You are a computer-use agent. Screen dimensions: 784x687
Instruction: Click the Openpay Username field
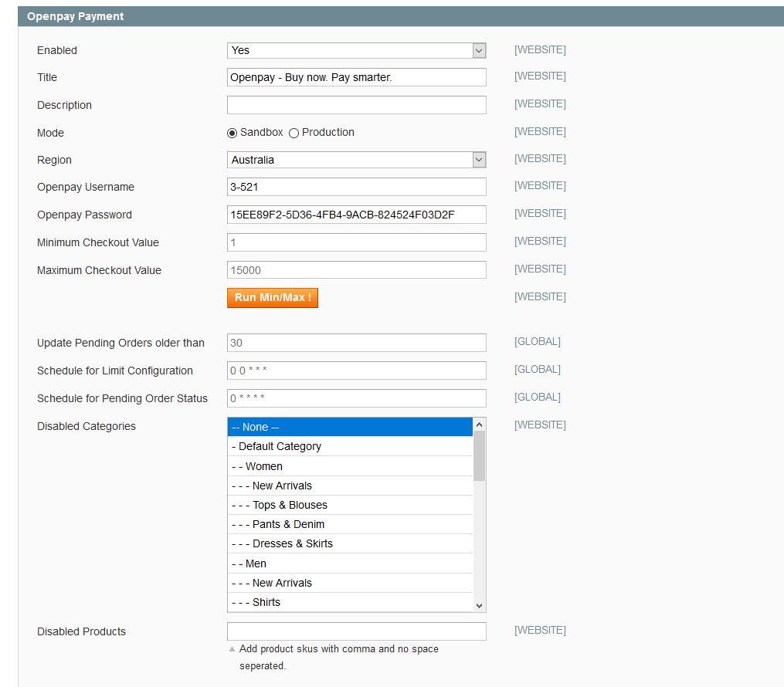356,187
